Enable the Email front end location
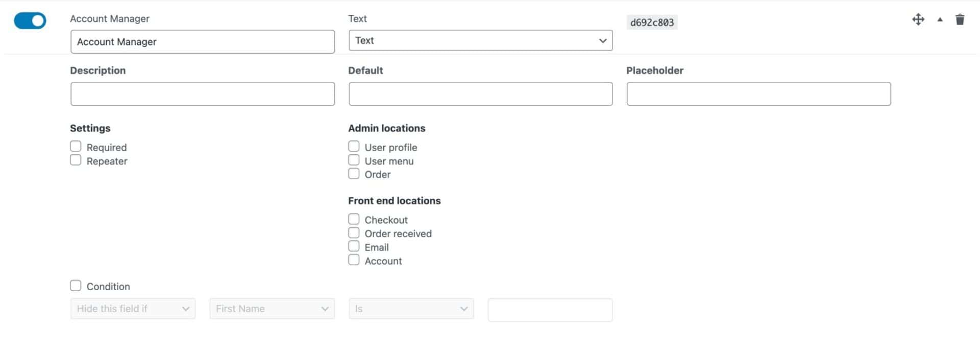This screenshot has width=980, height=351. (354, 246)
